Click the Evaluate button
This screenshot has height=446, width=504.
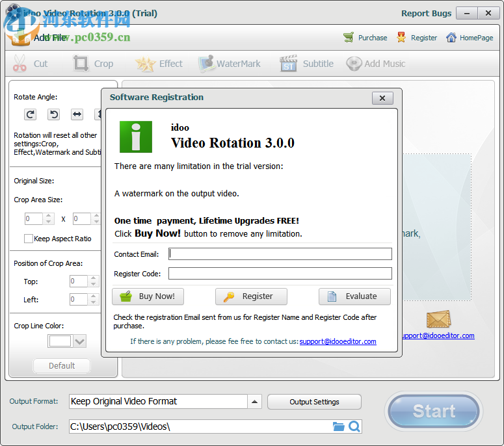354,296
